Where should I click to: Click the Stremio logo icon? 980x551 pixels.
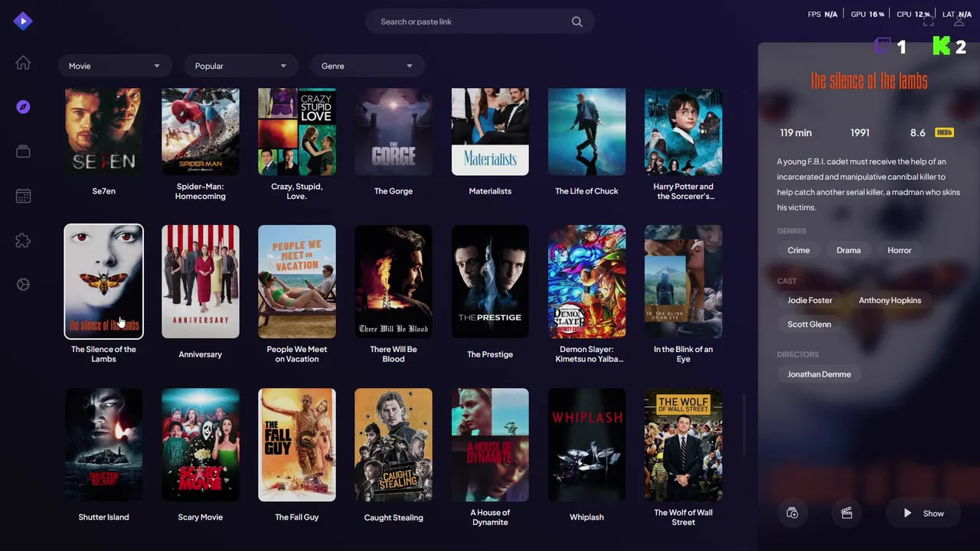pos(23,21)
